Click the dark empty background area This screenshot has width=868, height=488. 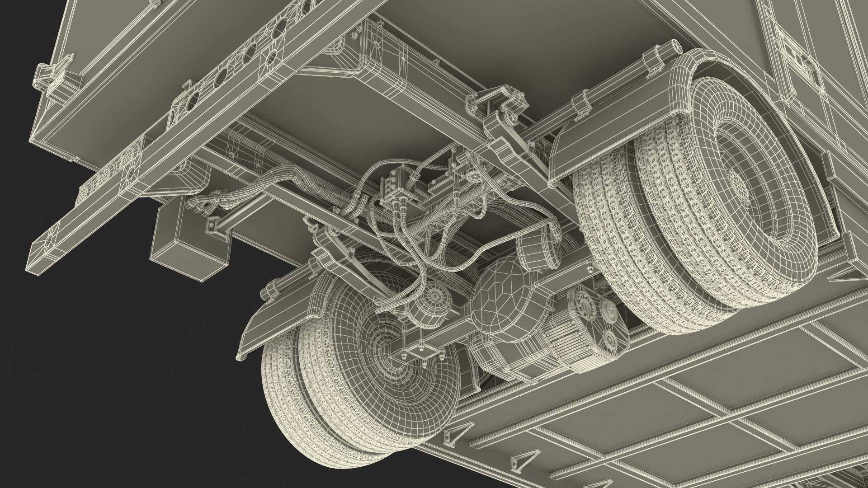tap(113, 384)
